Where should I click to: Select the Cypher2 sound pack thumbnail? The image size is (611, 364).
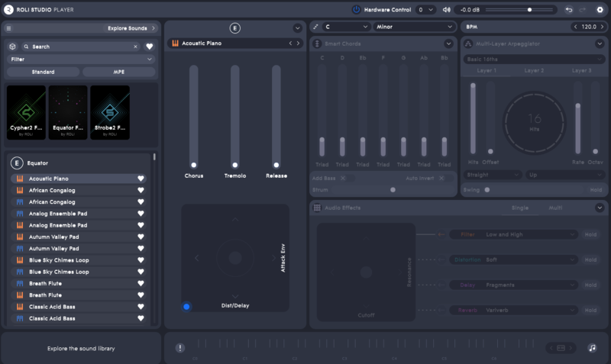coord(26,112)
